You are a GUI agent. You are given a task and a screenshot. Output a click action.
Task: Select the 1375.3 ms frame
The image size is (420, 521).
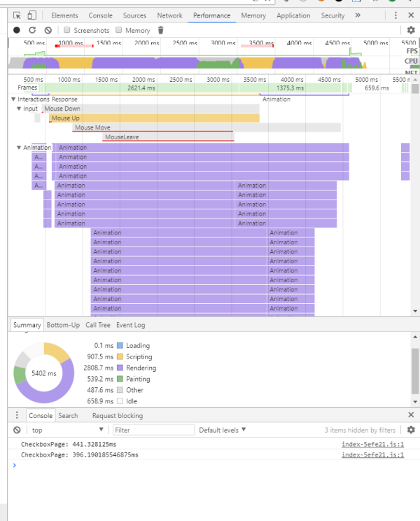point(290,88)
